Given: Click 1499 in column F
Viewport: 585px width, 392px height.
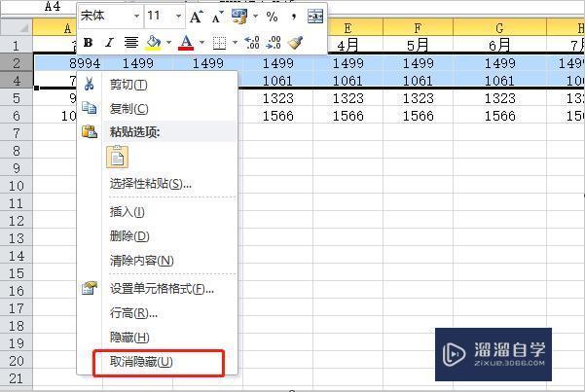Looking at the screenshot, I should 418,63.
